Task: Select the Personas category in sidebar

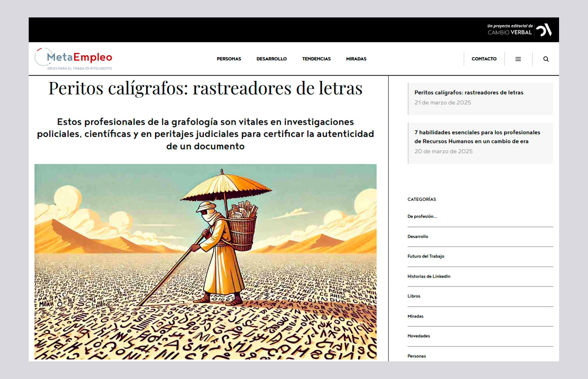Action: (x=417, y=356)
